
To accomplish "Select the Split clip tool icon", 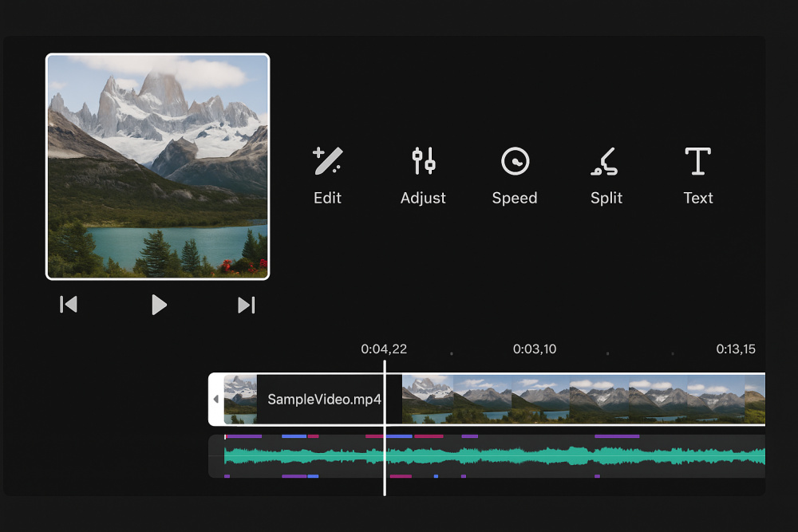I will 606,161.
